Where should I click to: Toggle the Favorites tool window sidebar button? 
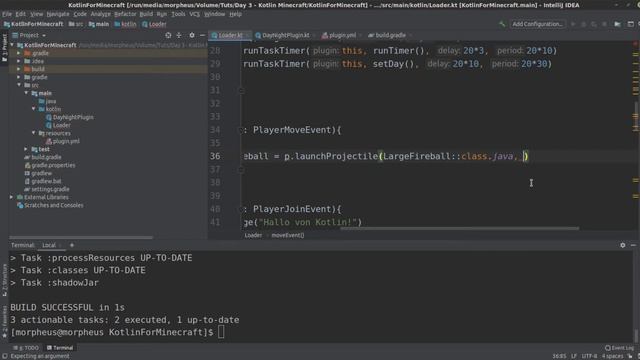[4, 322]
